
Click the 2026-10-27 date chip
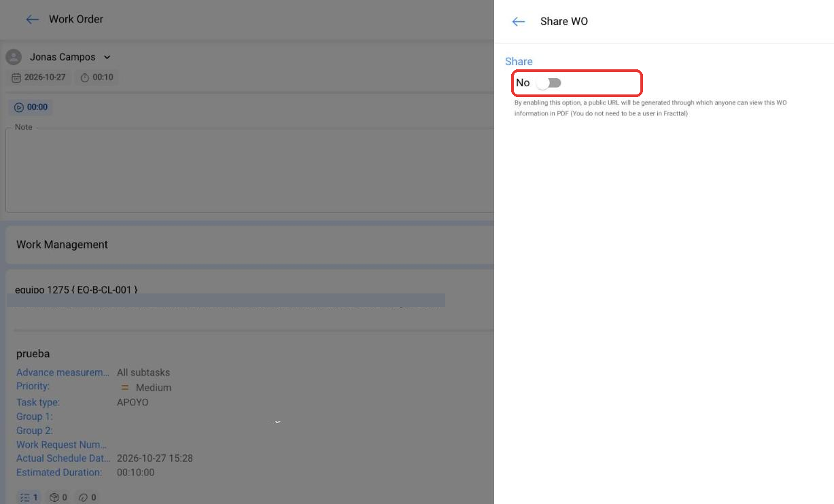click(x=39, y=77)
